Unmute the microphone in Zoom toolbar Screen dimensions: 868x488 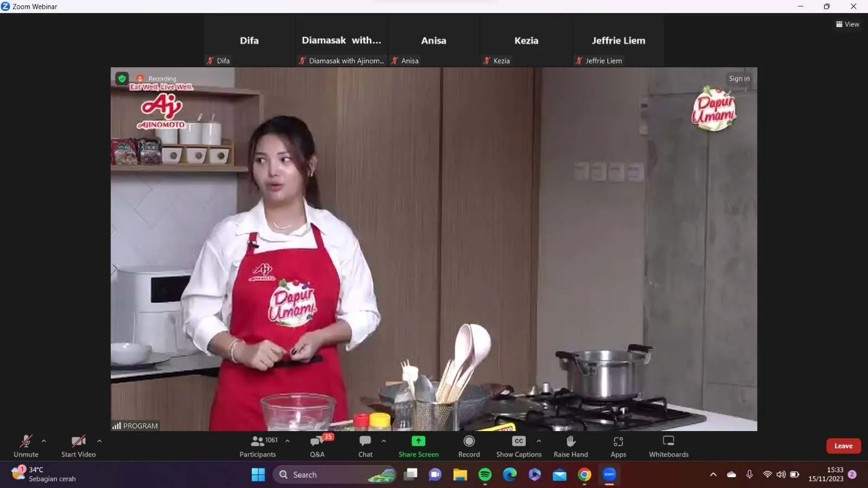pyautogui.click(x=26, y=446)
